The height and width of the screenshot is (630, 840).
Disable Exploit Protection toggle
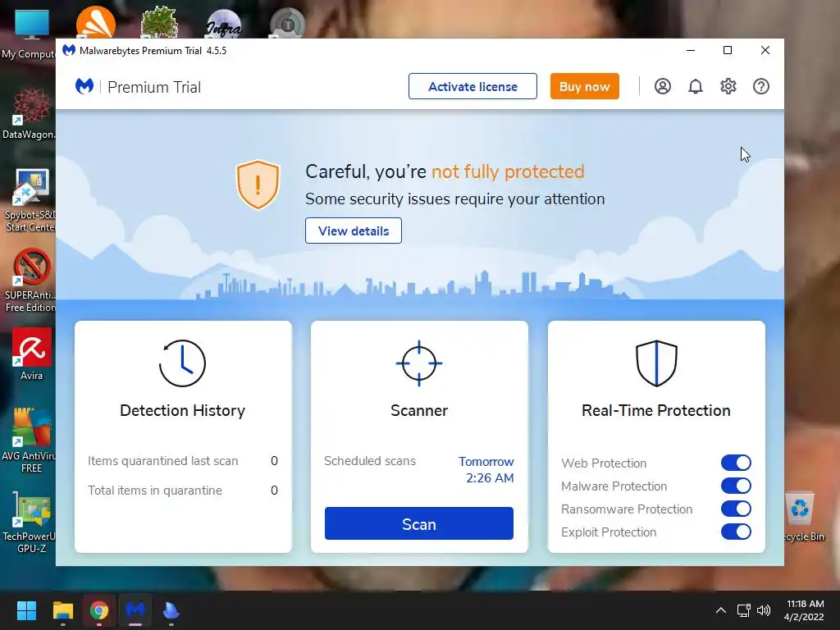pyautogui.click(x=736, y=532)
